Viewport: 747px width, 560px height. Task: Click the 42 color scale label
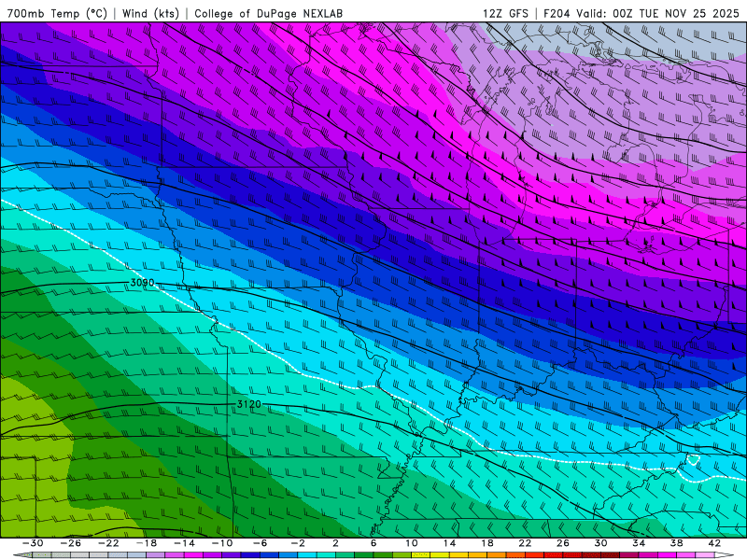[x=714, y=543]
